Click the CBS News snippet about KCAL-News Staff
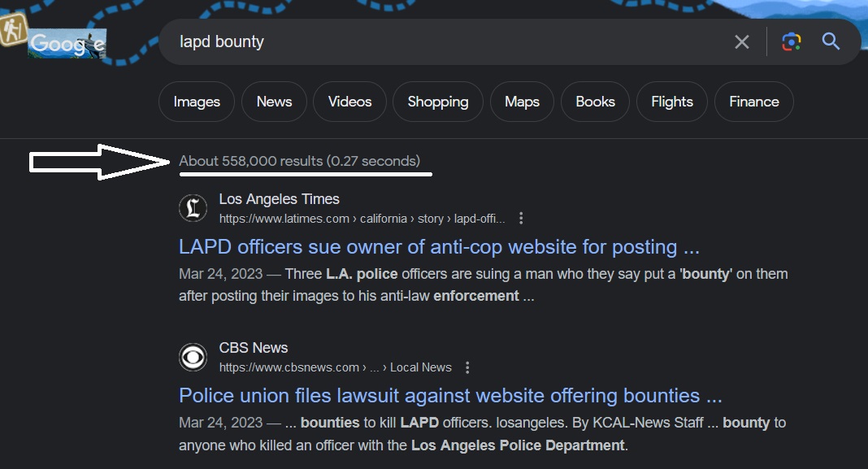The height and width of the screenshot is (469, 868). (x=482, y=434)
